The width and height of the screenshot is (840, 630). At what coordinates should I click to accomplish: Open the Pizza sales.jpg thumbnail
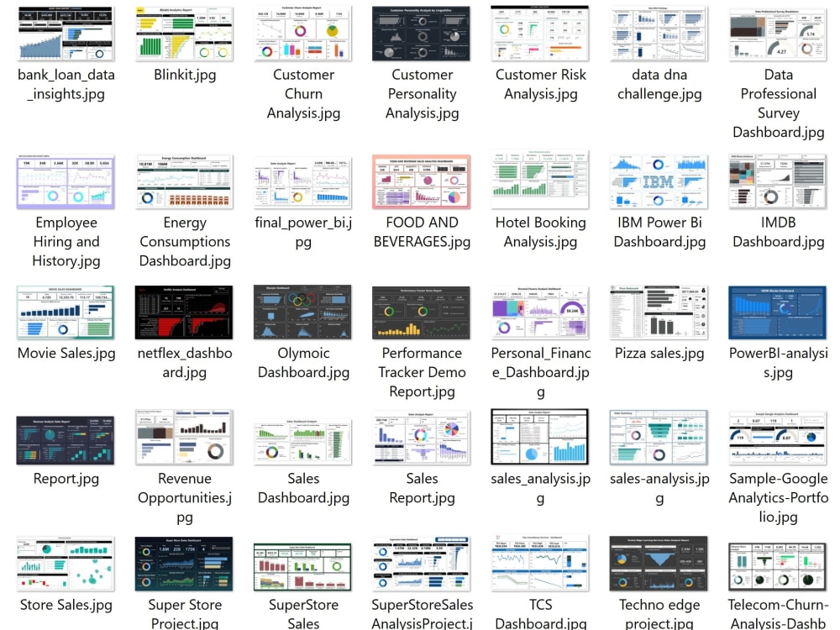pyautogui.click(x=659, y=312)
